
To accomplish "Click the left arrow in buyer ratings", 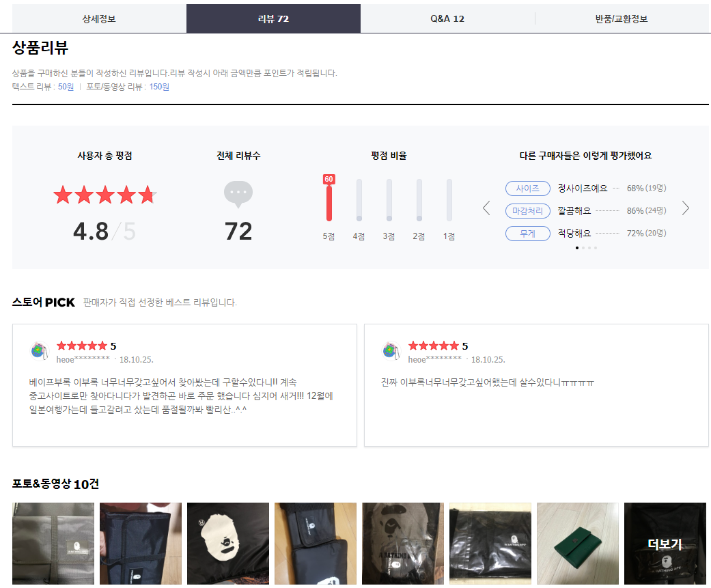I will [x=486, y=208].
